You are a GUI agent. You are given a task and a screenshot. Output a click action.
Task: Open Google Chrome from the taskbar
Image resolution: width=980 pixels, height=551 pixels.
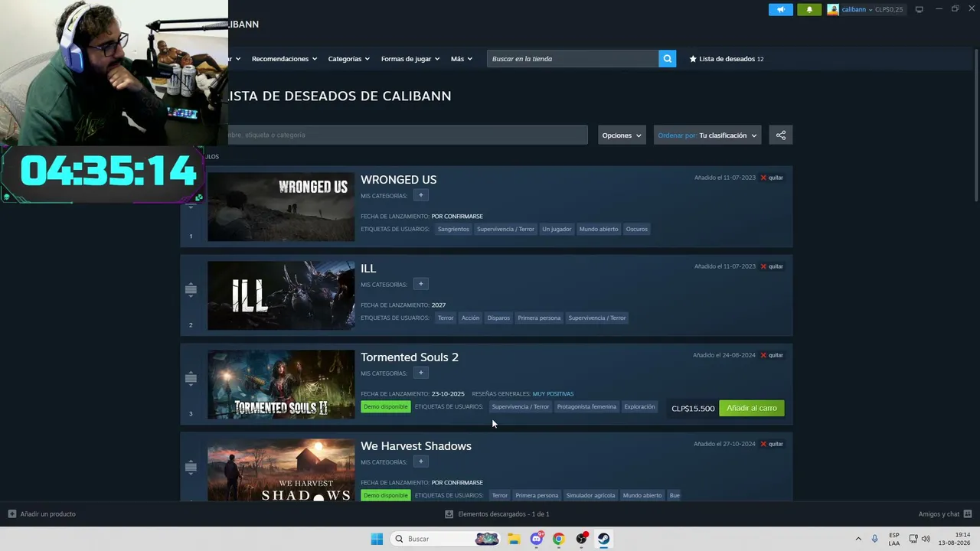[x=559, y=539]
